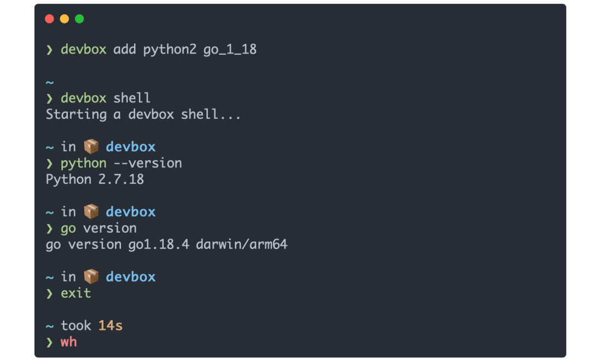
Task: Click the word 'shell' in 'devbox shell' command
Action: click(x=132, y=99)
